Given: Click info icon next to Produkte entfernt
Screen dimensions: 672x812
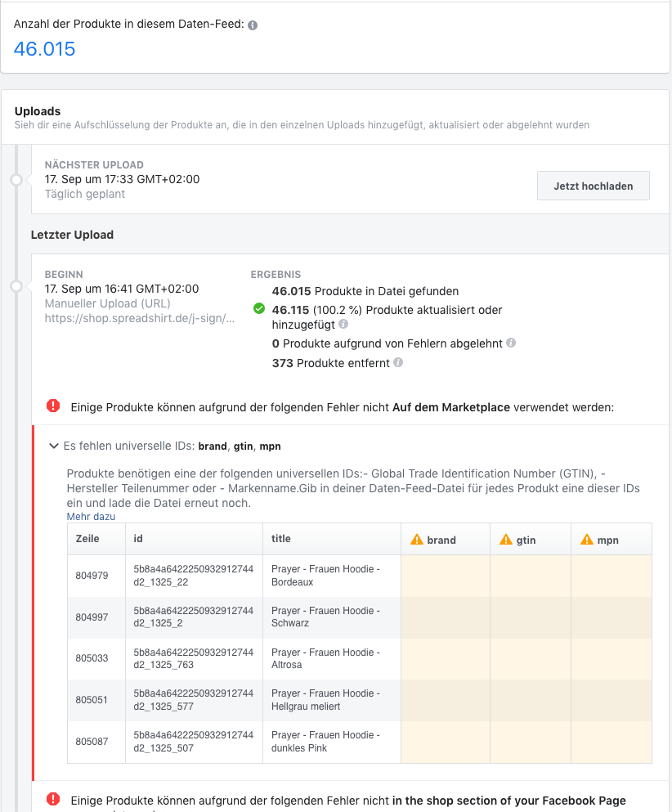Looking at the screenshot, I should (x=398, y=362).
